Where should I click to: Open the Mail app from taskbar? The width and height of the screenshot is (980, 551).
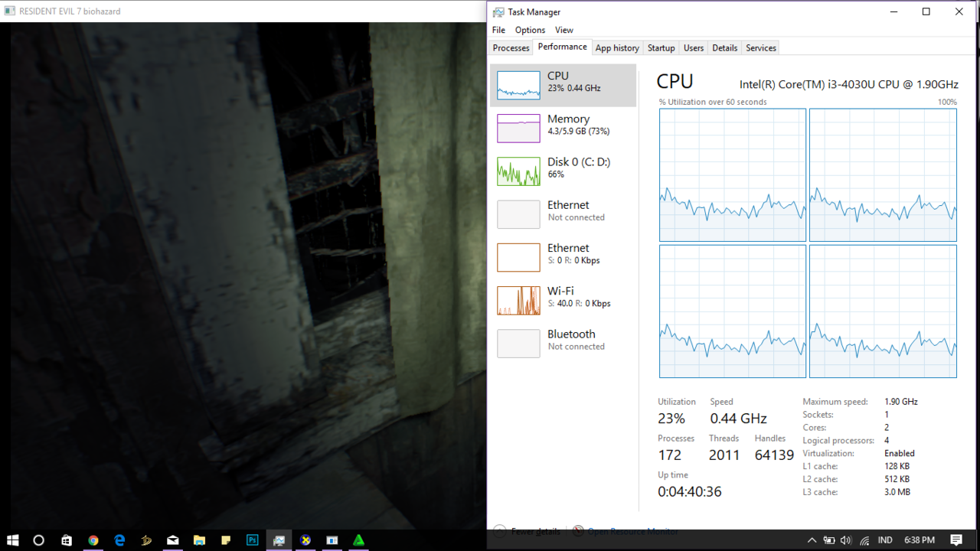pos(173,540)
